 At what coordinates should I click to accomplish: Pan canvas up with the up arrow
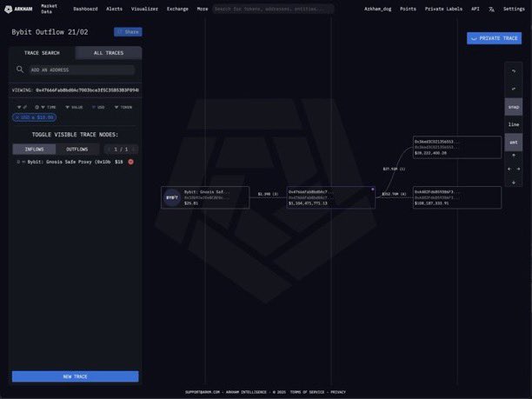[513, 155]
